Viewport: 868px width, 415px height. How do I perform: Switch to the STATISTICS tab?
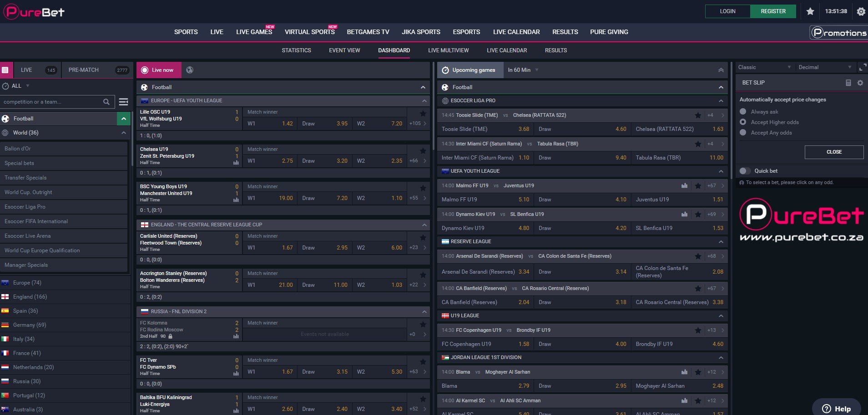pos(296,50)
